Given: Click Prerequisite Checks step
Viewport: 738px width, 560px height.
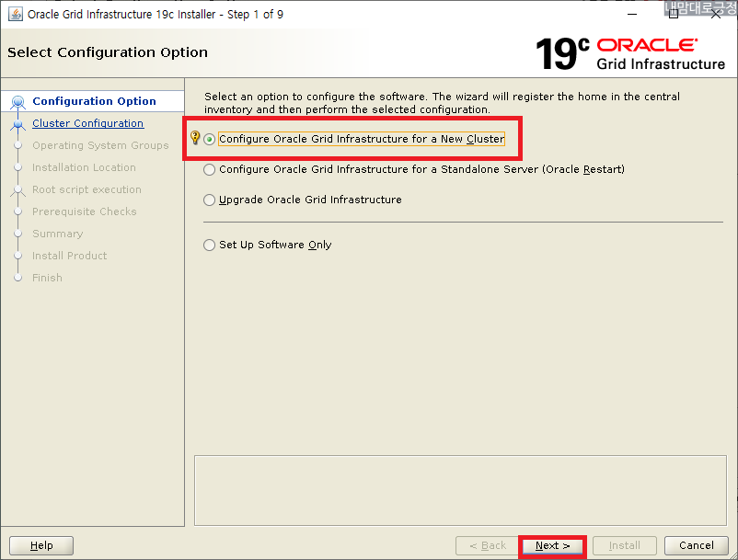Looking at the screenshot, I should [85, 211].
